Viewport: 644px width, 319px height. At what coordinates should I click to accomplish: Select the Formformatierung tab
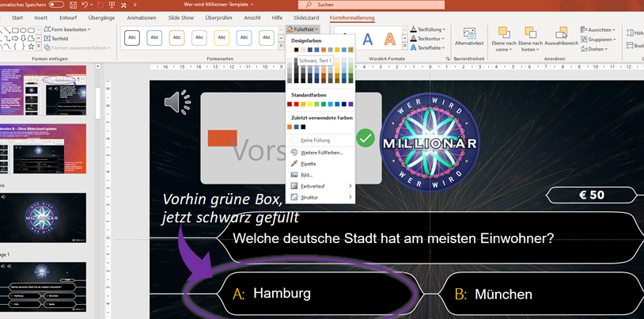pos(352,17)
